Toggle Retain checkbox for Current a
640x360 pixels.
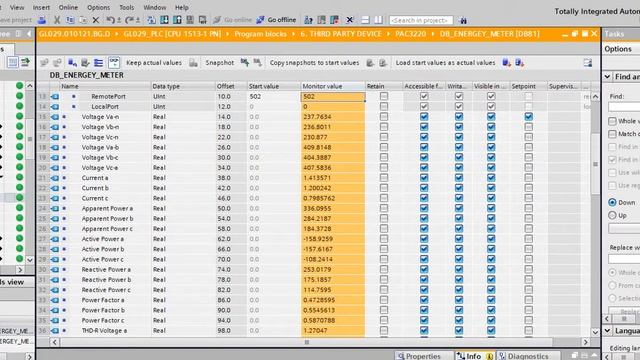[x=384, y=178]
